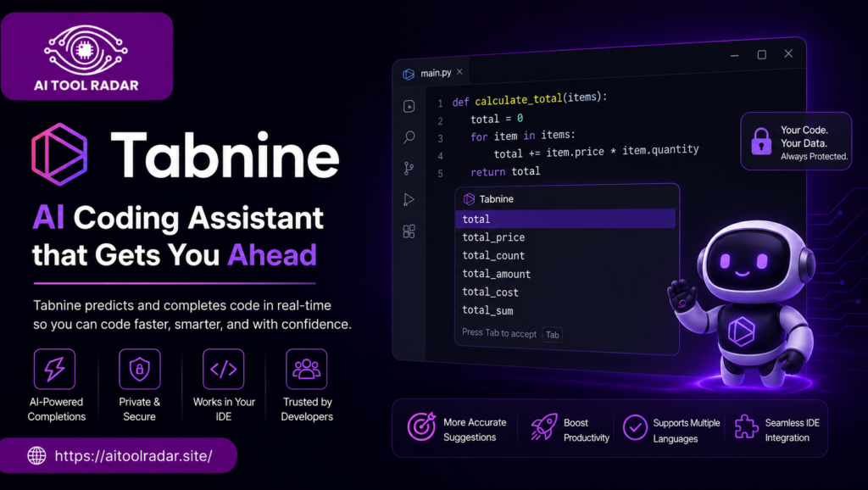Viewport: 868px width, 490px height.
Task: Open source control branch icon in sidebar
Action: 409,169
